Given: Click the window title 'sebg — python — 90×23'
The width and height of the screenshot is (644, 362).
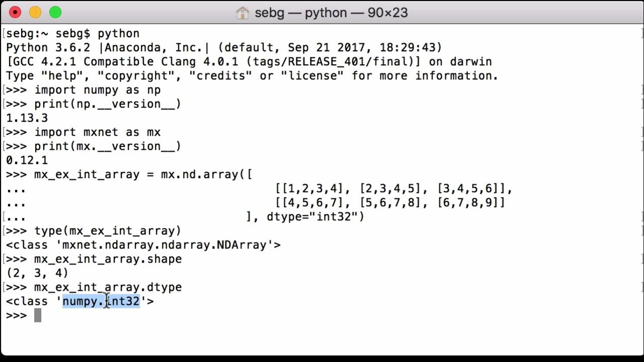Looking at the screenshot, I should coord(331,13).
